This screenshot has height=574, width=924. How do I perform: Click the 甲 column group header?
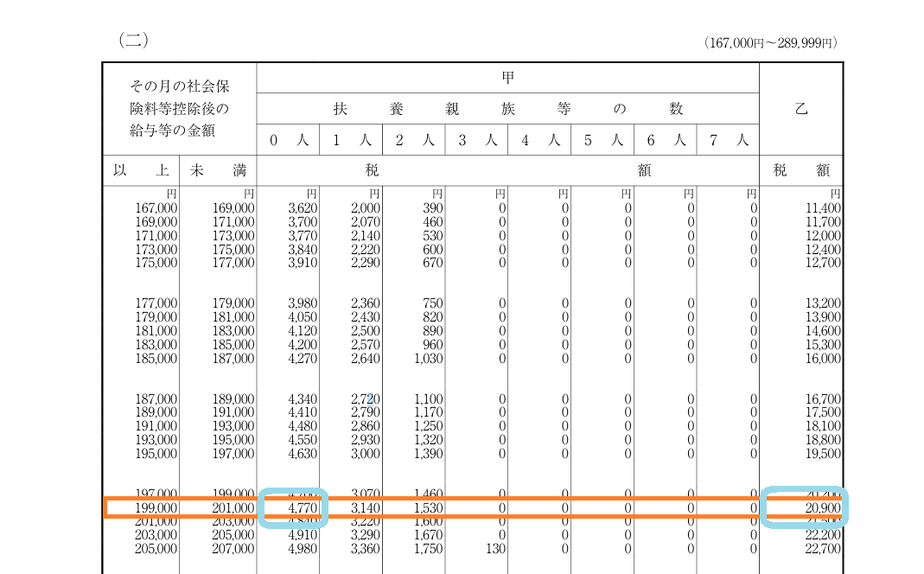pos(508,78)
